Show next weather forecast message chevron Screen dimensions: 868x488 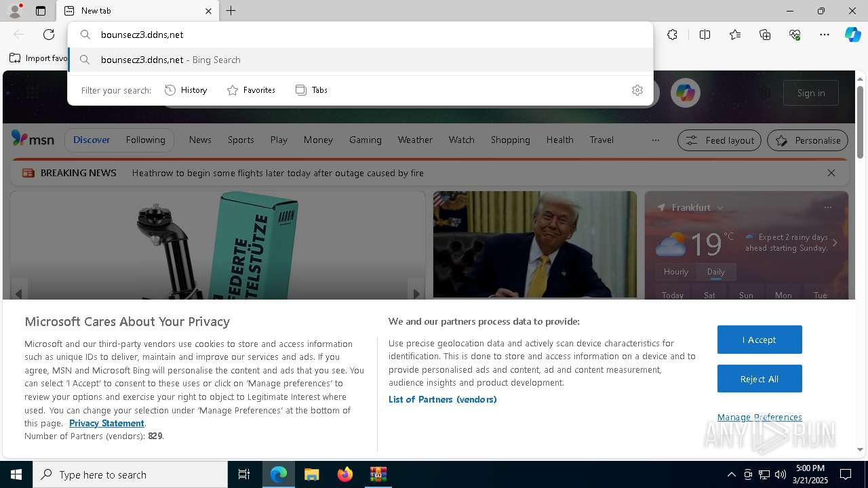835,243
